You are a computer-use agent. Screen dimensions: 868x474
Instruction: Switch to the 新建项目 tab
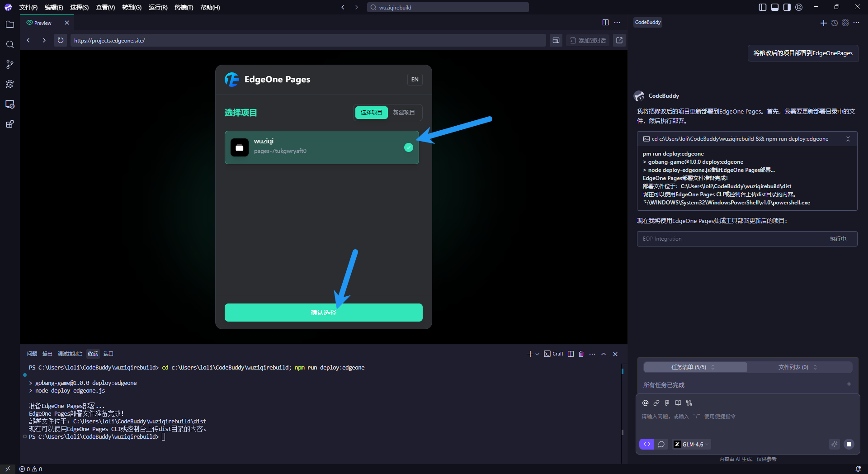tap(404, 113)
